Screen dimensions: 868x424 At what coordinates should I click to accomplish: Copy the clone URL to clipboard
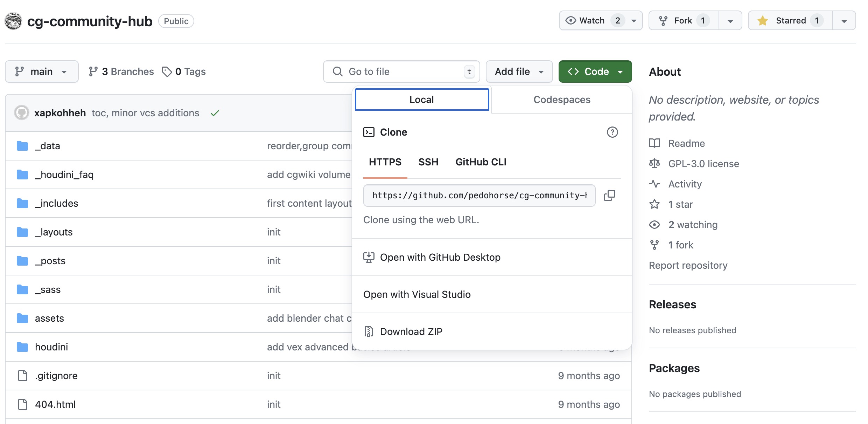point(610,196)
